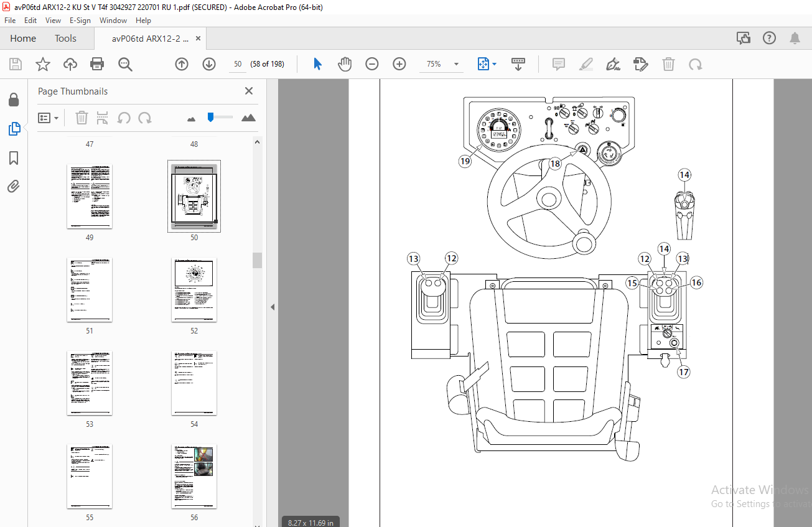This screenshot has height=527, width=812.
Task: Open the Window menu
Action: tap(113, 21)
